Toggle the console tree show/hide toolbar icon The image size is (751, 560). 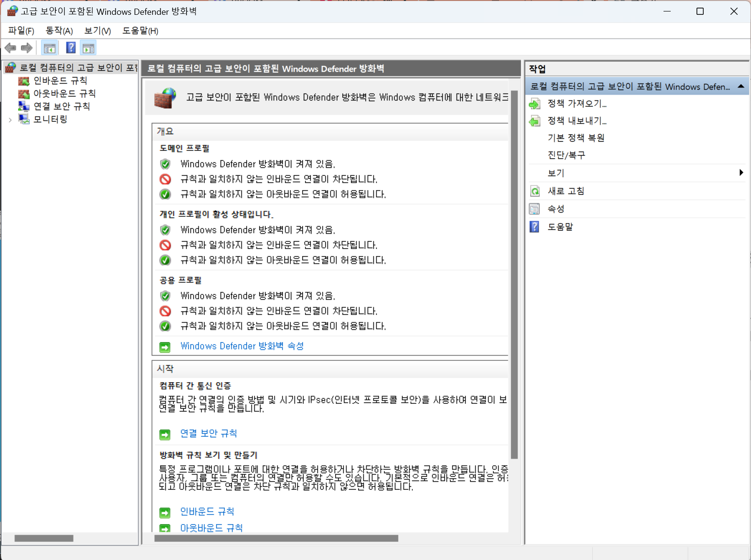click(x=50, y=48)
